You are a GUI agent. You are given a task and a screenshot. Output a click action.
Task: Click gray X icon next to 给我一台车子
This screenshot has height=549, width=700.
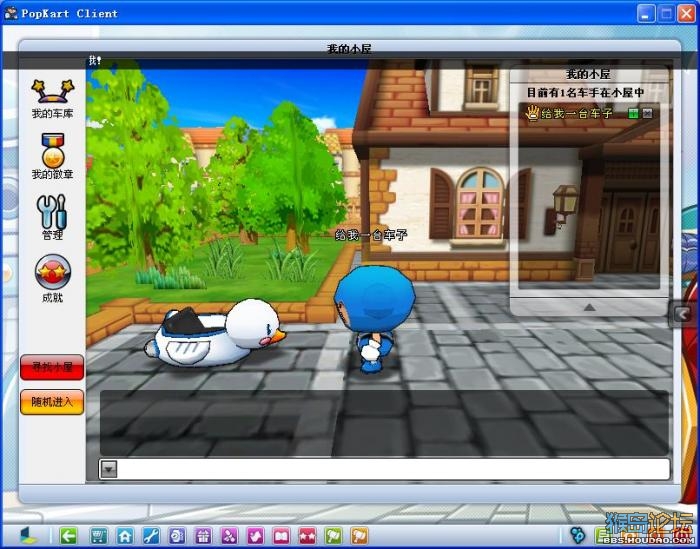[x=647, y=113]
